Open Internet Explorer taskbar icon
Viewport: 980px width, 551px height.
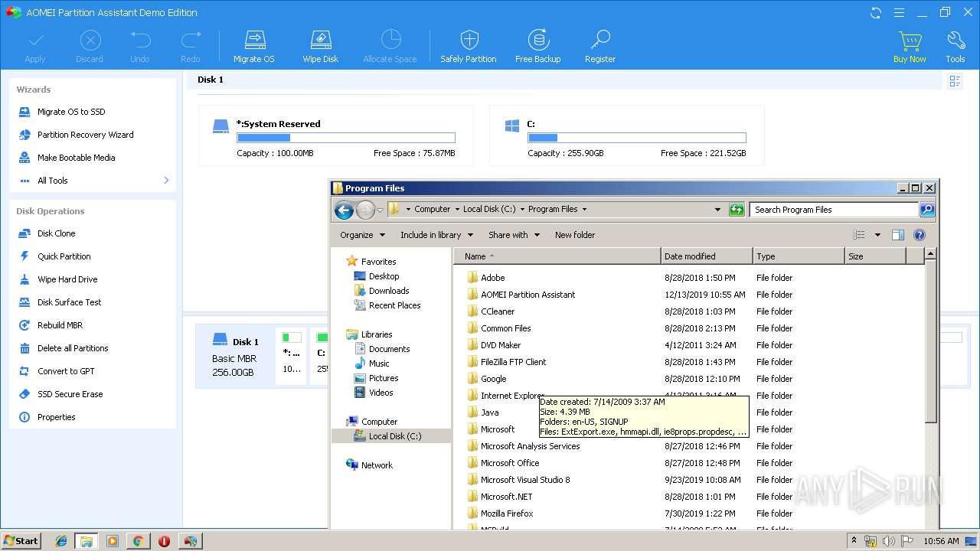click(61, 541)
